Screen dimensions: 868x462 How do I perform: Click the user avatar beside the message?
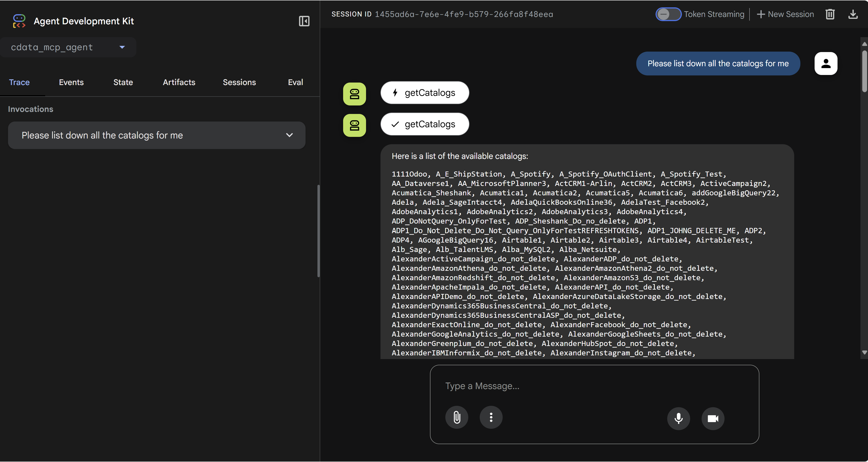tap(826, 63)
